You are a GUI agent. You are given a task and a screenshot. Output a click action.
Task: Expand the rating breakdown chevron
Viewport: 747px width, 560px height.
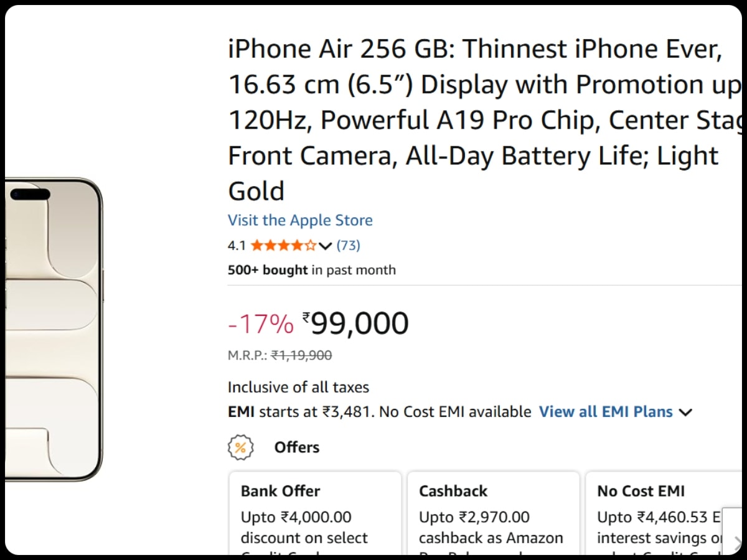point(325,246)
